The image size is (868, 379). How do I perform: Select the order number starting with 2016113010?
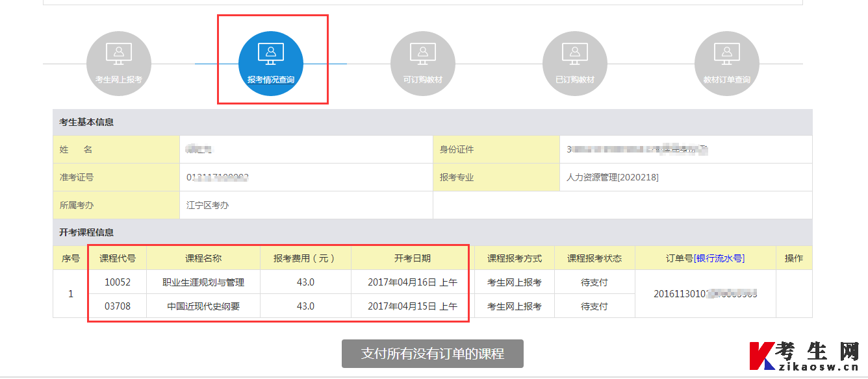pos(706,293)
